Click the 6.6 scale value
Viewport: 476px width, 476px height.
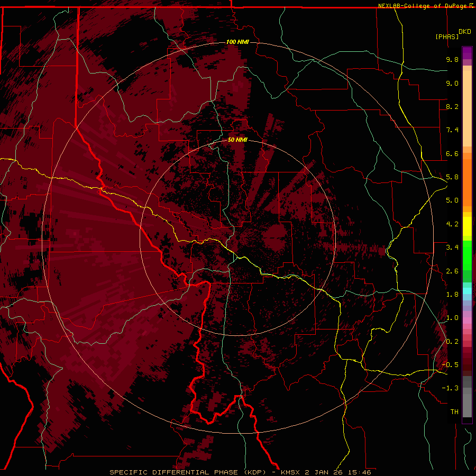452,153
